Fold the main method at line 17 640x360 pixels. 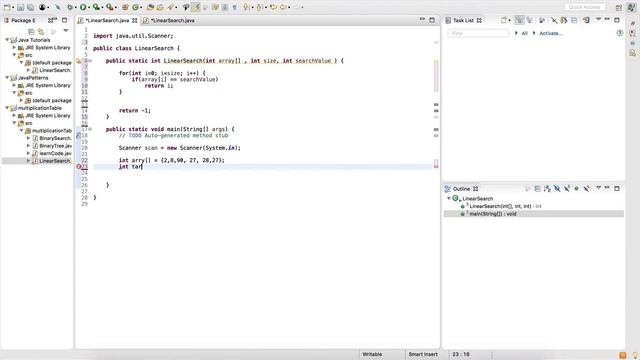tap(90, 129)
